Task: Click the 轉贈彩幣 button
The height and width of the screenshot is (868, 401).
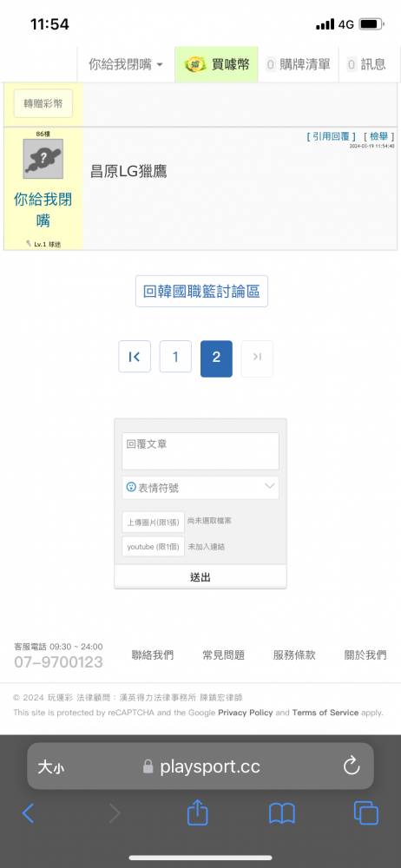Action: (43, 103)
